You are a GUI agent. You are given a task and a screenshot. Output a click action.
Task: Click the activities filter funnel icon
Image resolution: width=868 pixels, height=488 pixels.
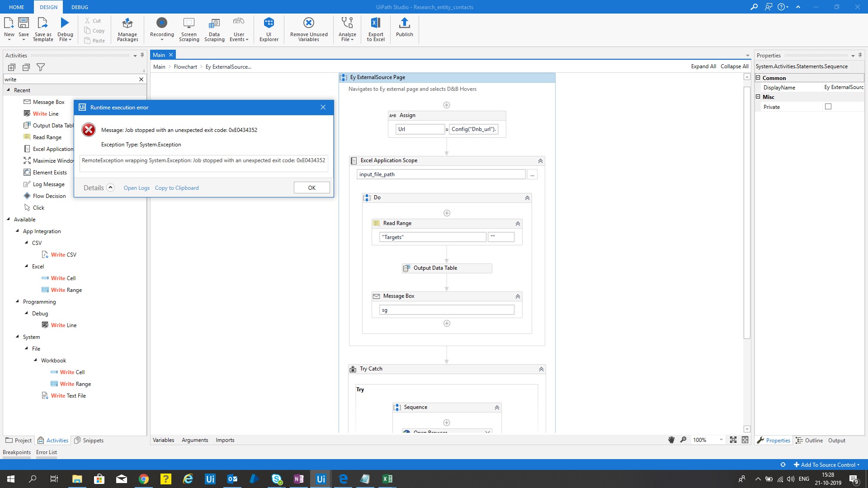pos(41,67)
